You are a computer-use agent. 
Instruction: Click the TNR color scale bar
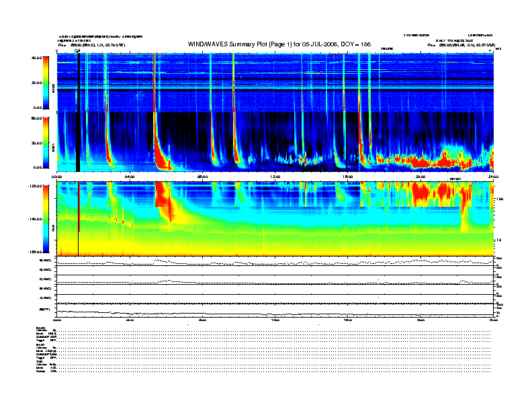point(46,219)
